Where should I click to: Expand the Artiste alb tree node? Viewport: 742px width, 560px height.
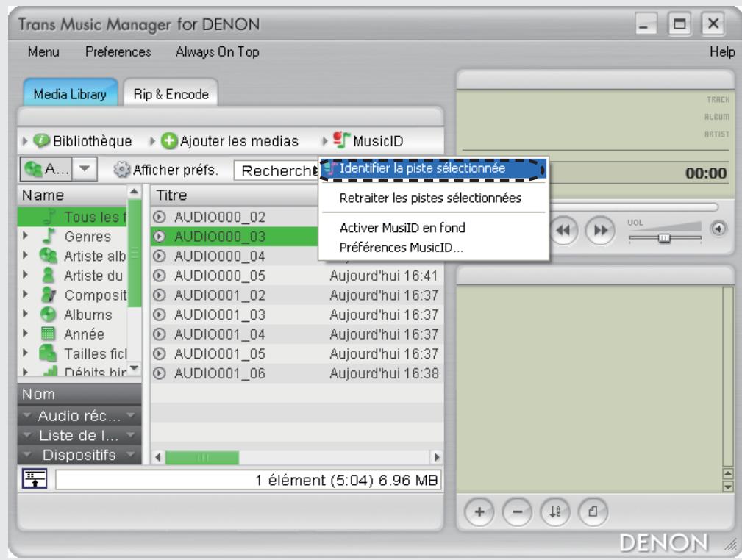(26, 256)
